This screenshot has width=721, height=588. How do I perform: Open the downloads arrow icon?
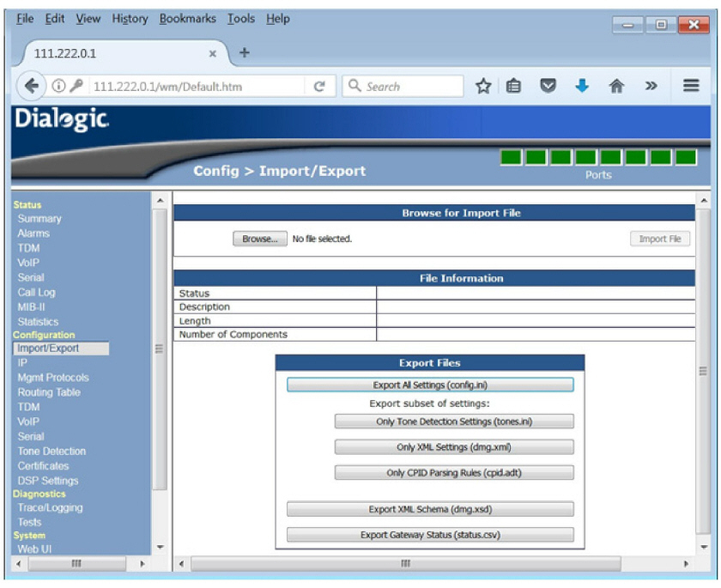582,86
